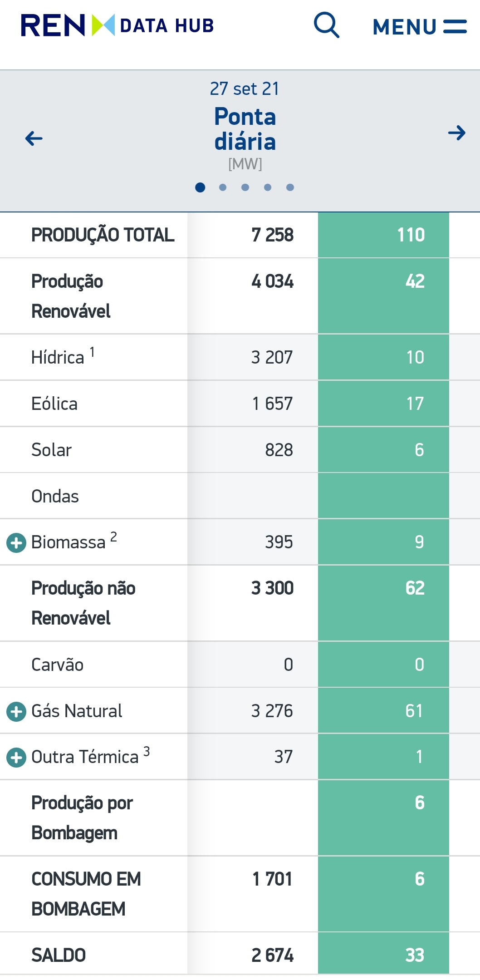Image resolution: width=480 pixels, height=980 pixels.
Task: Click the Hídrica row label
Action: coord(58,358)
